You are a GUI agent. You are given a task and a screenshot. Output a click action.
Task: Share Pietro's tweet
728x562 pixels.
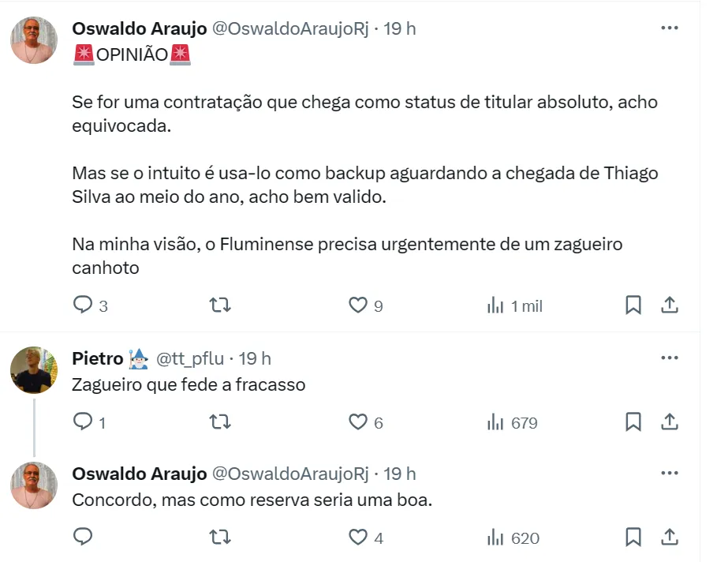point(669,422)
